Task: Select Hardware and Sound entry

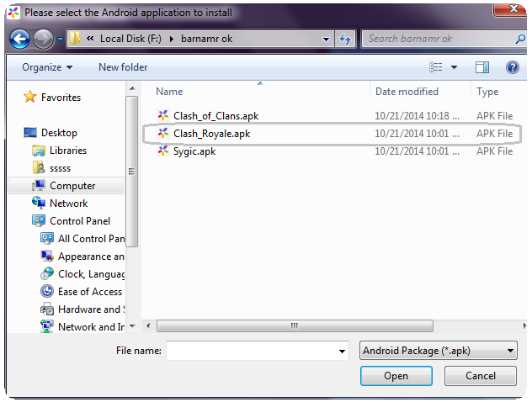Action: point(91,309)
